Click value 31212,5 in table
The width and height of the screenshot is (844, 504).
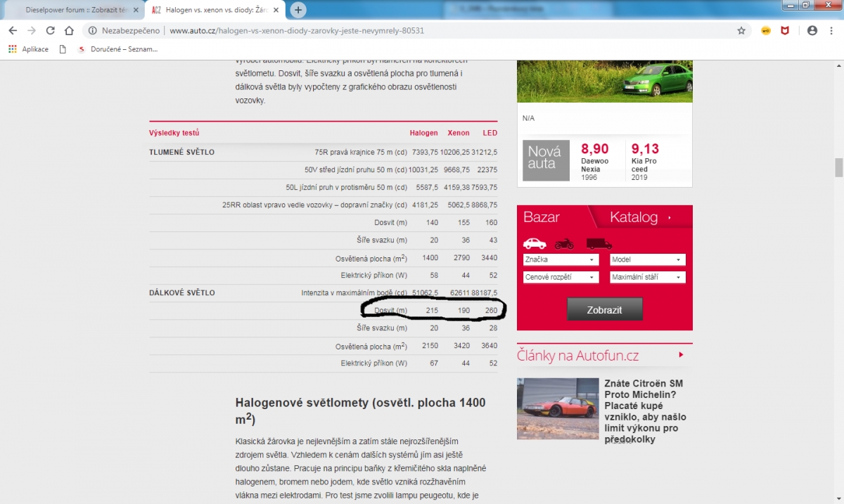[485, 152]
